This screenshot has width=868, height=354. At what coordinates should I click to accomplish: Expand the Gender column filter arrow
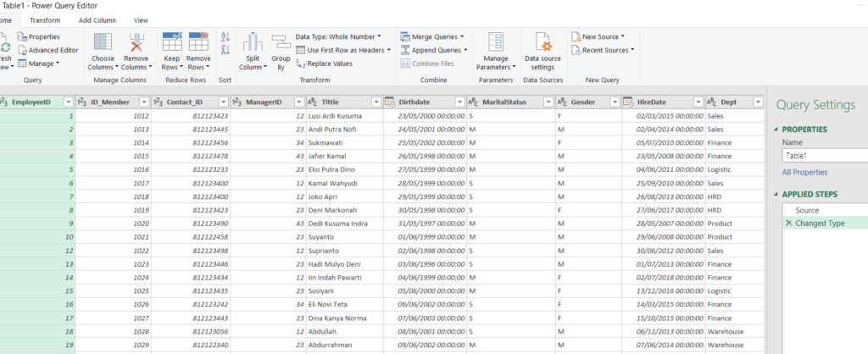point(614,102)
